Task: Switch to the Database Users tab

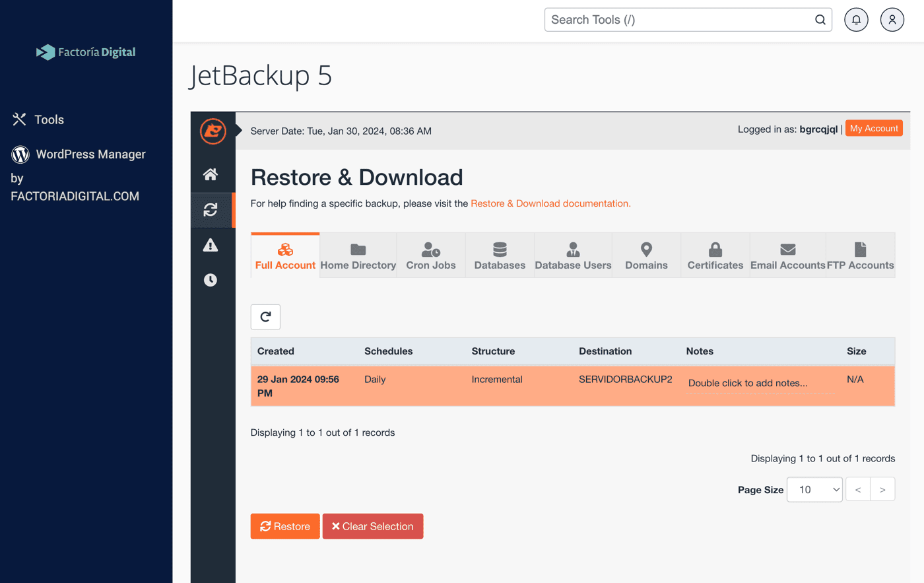Action: click(x=573, y=256)
